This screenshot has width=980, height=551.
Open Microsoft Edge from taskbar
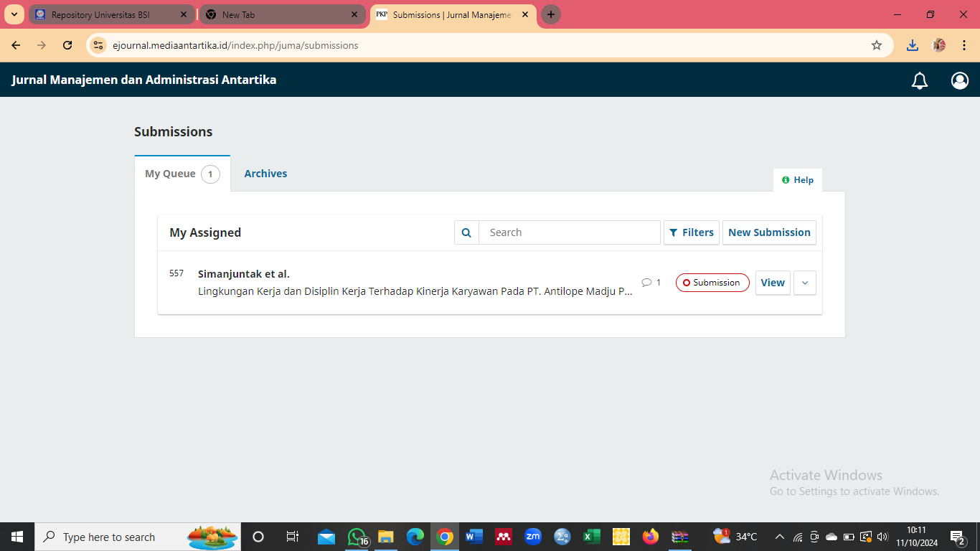tap(415, 537)
